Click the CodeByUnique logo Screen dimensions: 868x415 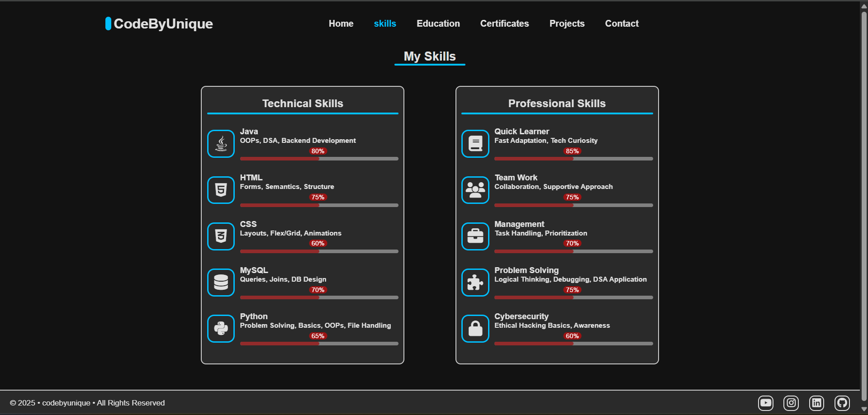tap(159, 24)
